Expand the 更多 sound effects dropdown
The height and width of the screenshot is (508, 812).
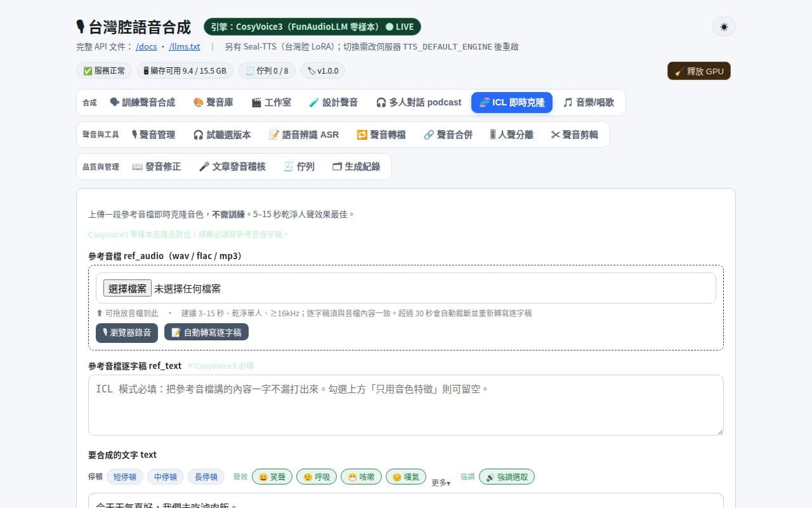pyautogui.click(x=441, y=483)
